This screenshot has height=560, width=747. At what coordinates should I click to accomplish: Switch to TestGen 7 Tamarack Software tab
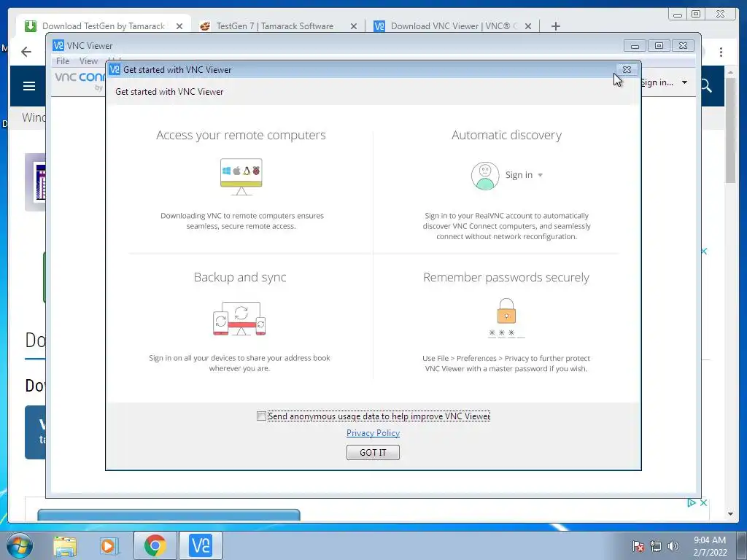point(275,26)
